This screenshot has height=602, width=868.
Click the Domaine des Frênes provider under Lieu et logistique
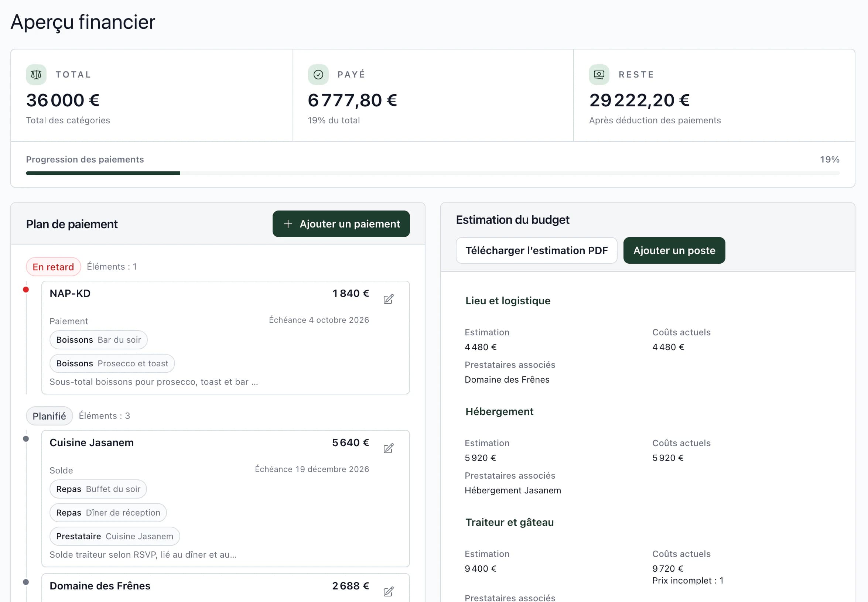tap(507, 379)
